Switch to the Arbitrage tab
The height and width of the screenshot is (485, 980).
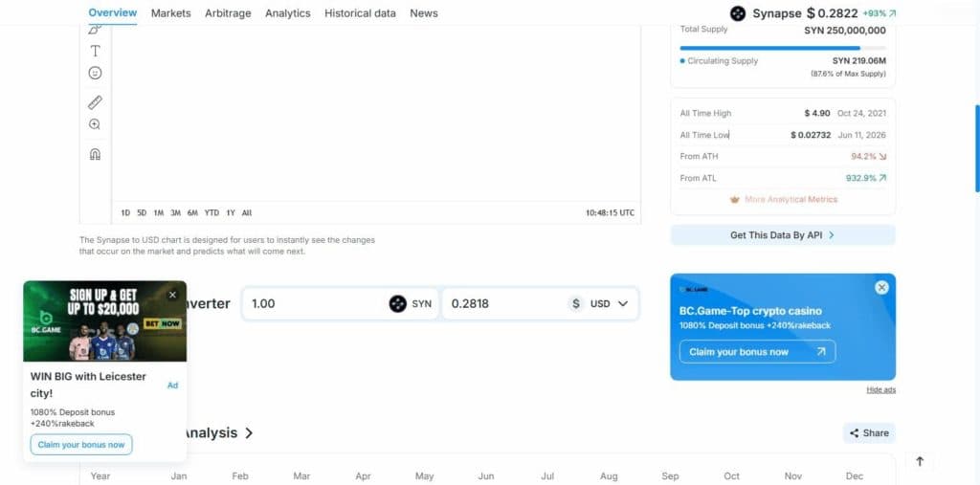(x=228, y=13)
